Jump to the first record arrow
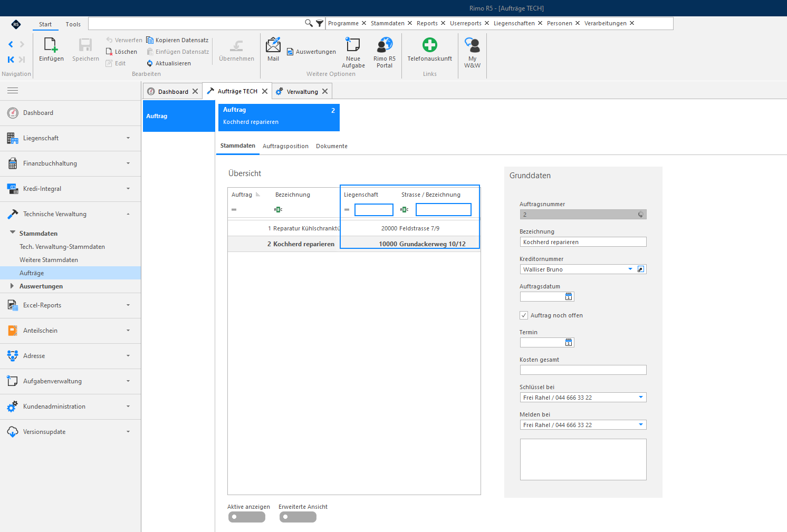Image resolution: width=787 pixels, height=532 pixels. click(x=11, y=60)
